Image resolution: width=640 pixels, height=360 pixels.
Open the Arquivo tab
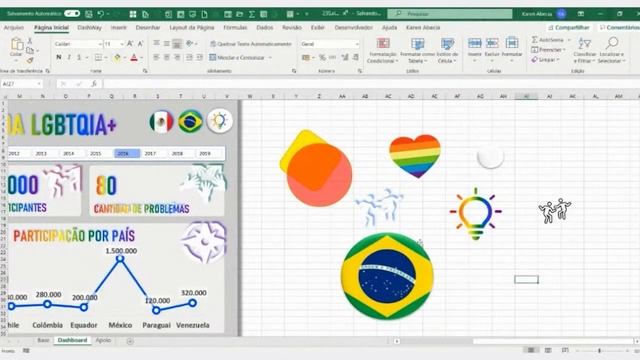pyautogui.click(x=13, y=27)
